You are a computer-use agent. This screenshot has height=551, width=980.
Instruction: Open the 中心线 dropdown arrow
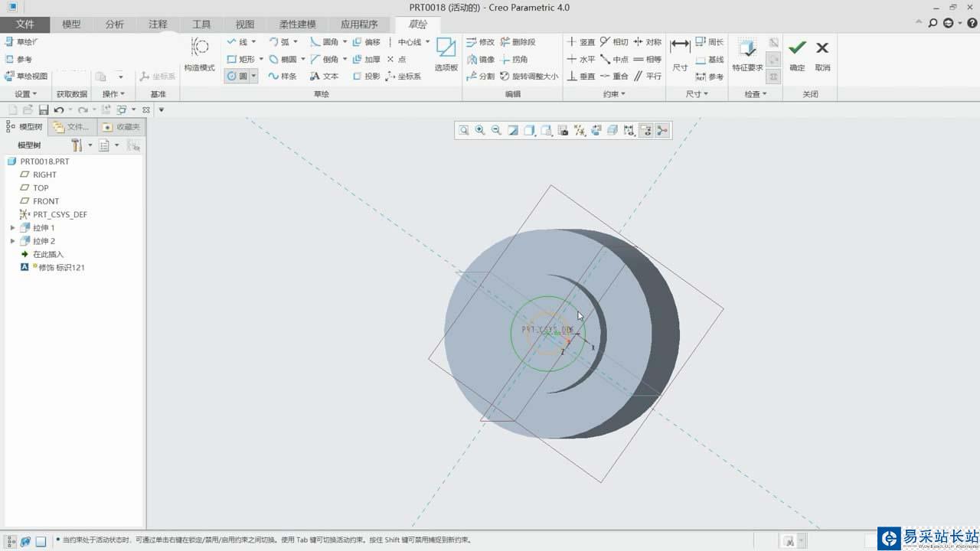click(427, 42)
